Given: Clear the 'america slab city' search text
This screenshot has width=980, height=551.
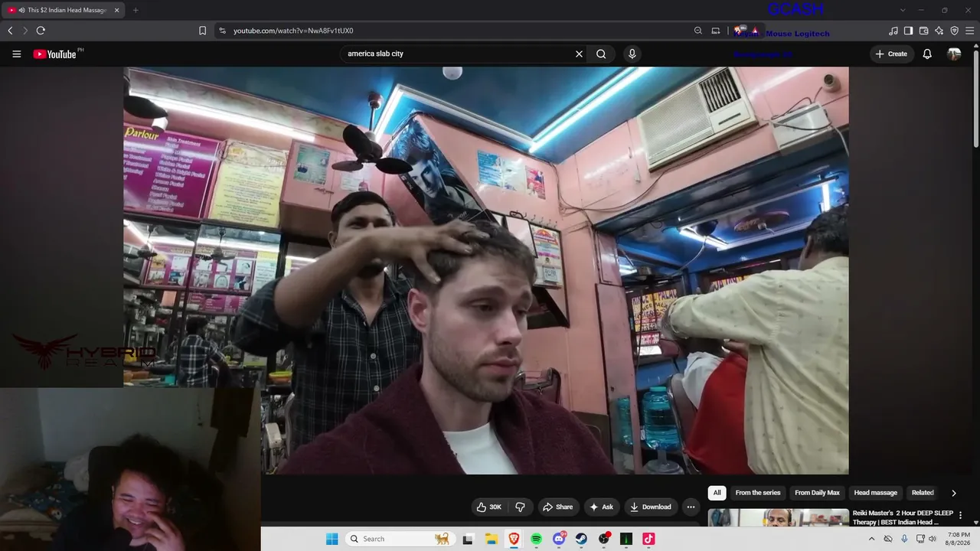Looking at the screenshot, I should point(579,54).
